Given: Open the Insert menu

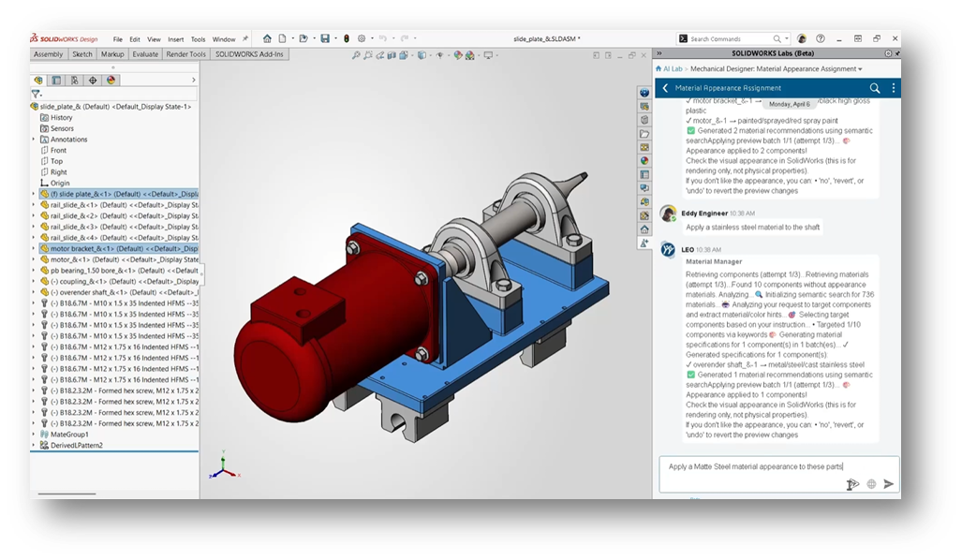Looking at the screenshot, I should tap(175, 39).
